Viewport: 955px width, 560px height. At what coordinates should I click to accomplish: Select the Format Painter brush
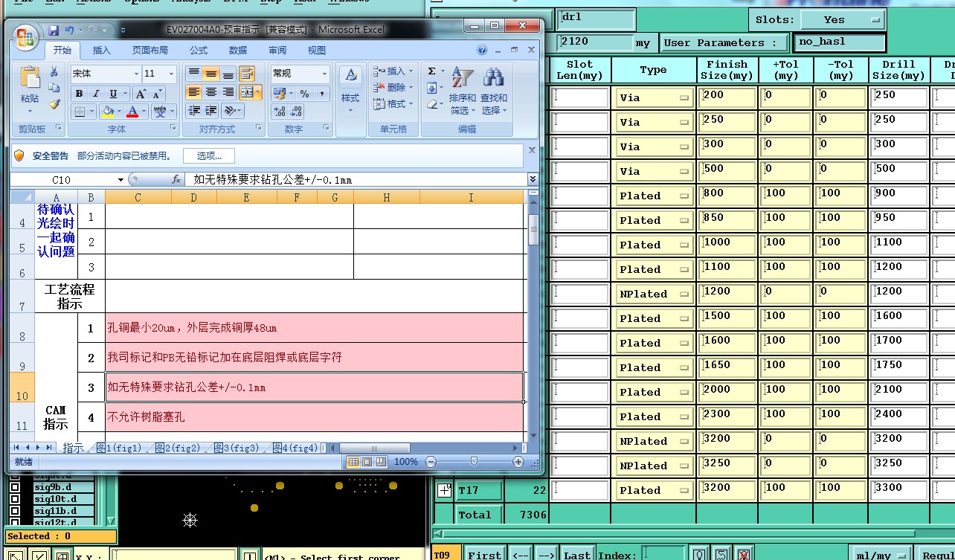[54, 104]
